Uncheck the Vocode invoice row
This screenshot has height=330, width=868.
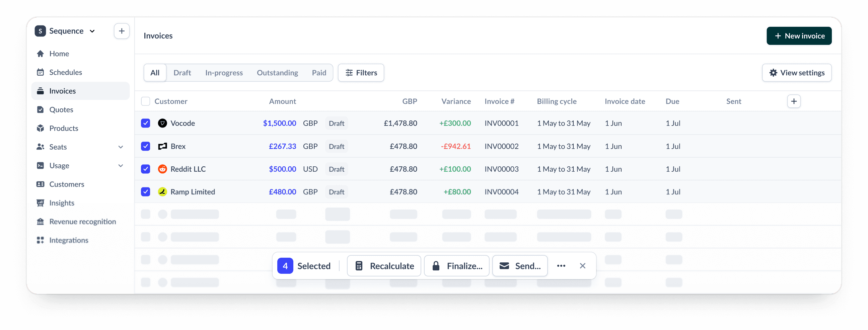point(145,123)
